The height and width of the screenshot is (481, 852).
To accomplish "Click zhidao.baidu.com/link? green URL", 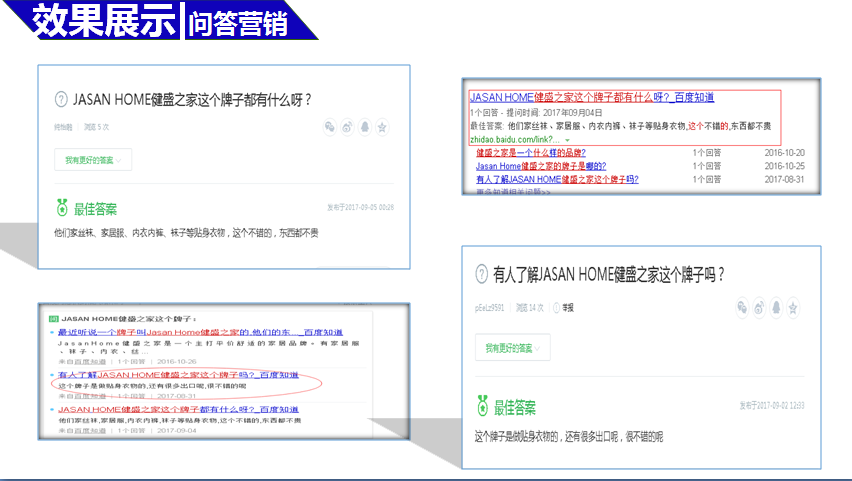I will [x=515, y=140].
